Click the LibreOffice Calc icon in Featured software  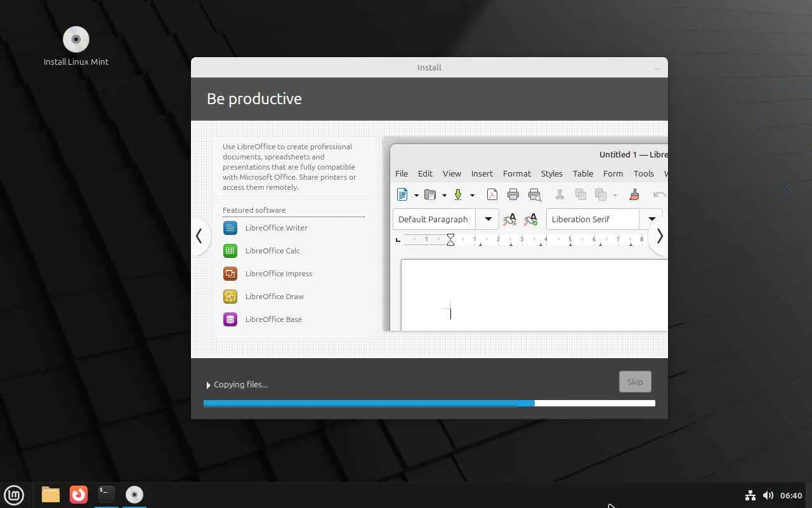[230, 251]
